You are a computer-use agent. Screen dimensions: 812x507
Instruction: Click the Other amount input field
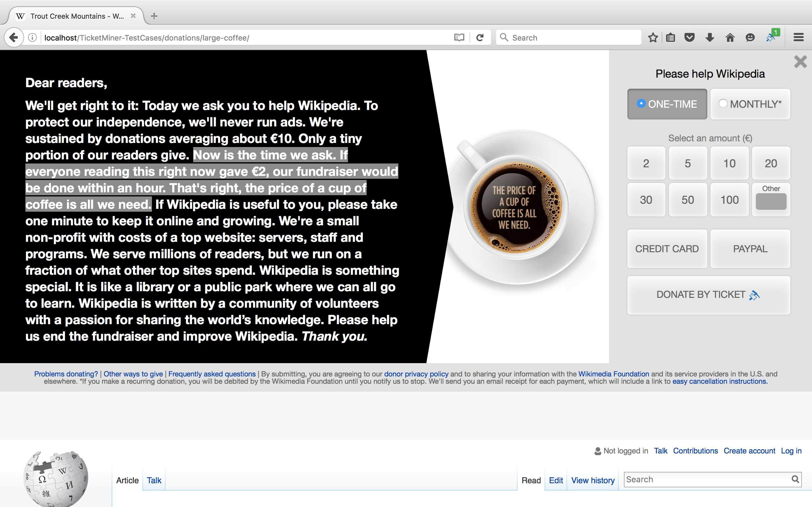tap(771, 202)
